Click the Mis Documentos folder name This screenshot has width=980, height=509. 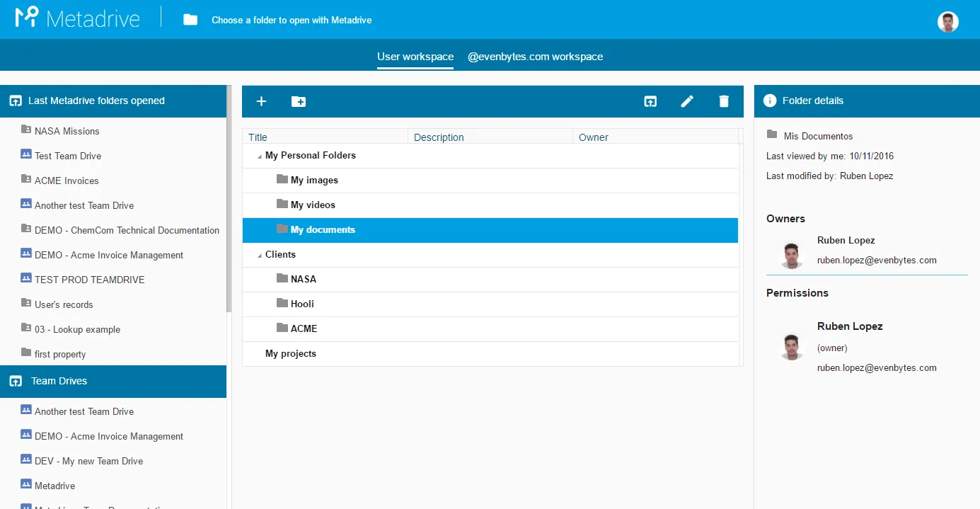pyautogui.click(x=819, y=136)
